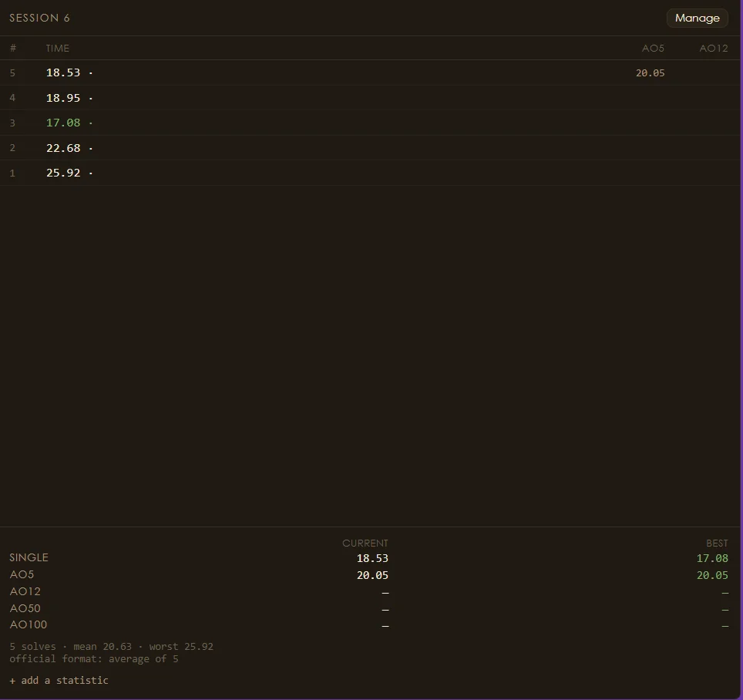The image size is (743, 700).
Task: Select the 18.53 time in solve row 5
Action: [63, 72]
